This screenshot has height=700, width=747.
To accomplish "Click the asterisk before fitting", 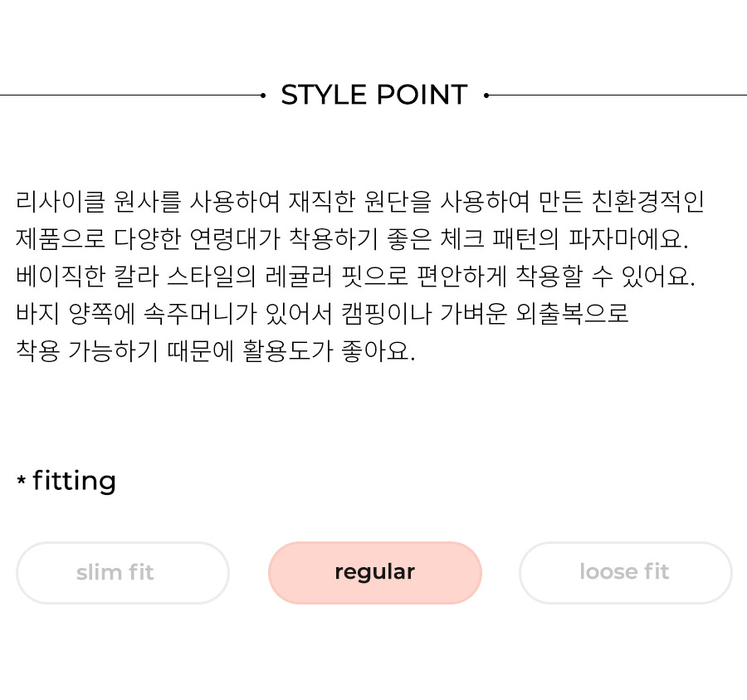I will click(21, 479).
